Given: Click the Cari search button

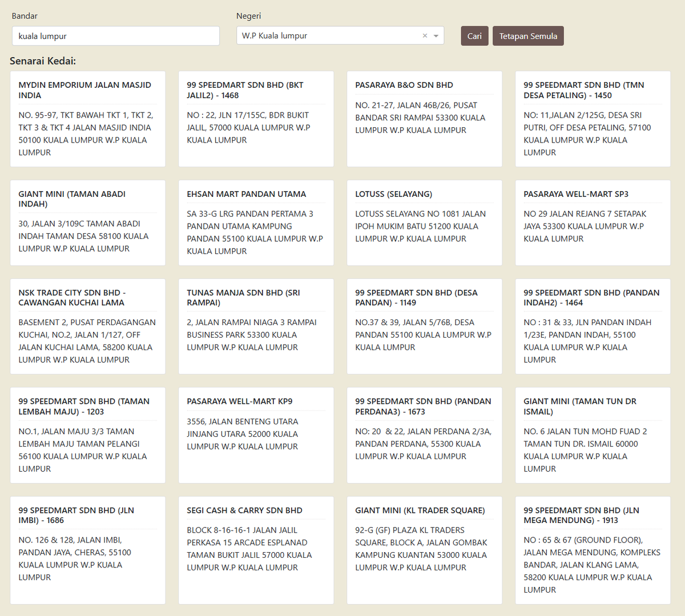Looking at the screenshot, I should 474,36.
